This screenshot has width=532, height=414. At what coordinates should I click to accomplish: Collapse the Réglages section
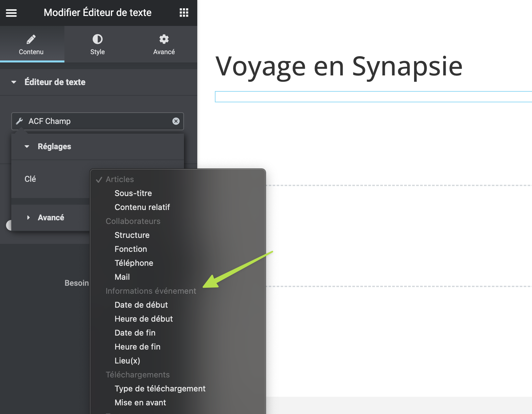pos(27,147)
